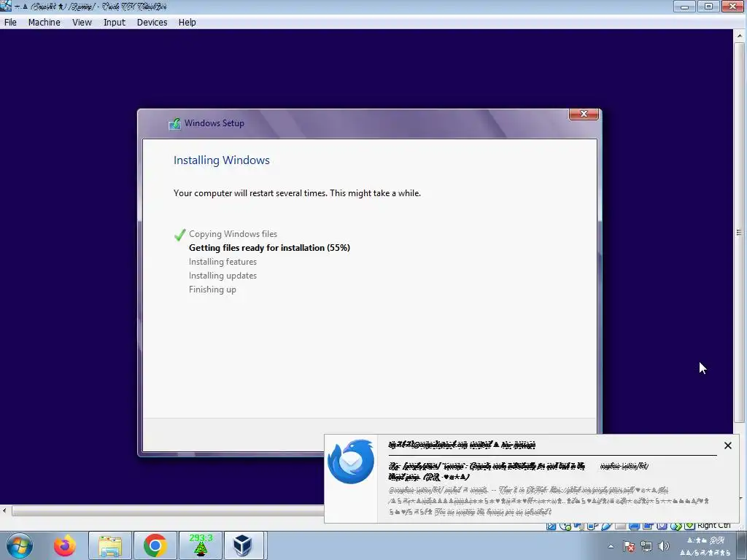Open the Windows Start orb
Screen dimensions: 747x560
click(20, 545)
